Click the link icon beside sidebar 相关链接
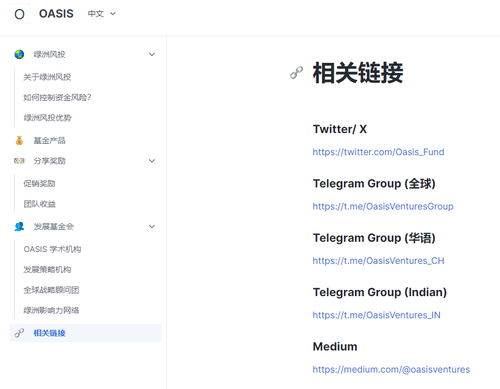 tap(19, 333)
